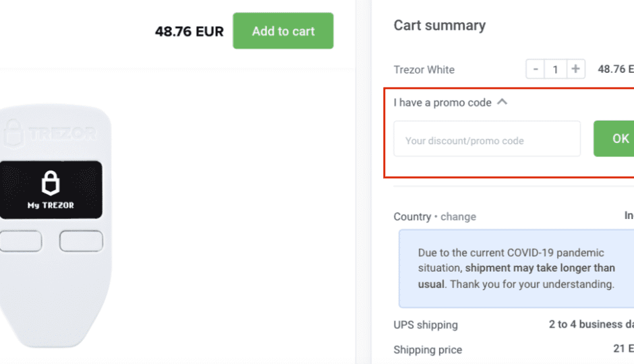The width and height of the screenshot is (634, 364).
Task: Focus the discount/promo code input field
Action: coord(487,139)
